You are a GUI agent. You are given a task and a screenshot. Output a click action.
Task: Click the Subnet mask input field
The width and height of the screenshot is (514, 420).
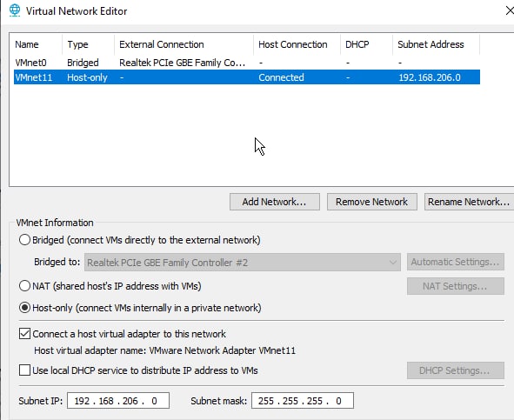click(303, 401)
